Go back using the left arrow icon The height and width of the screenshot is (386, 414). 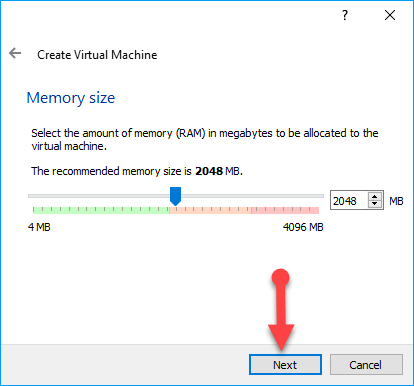point(15,53)
